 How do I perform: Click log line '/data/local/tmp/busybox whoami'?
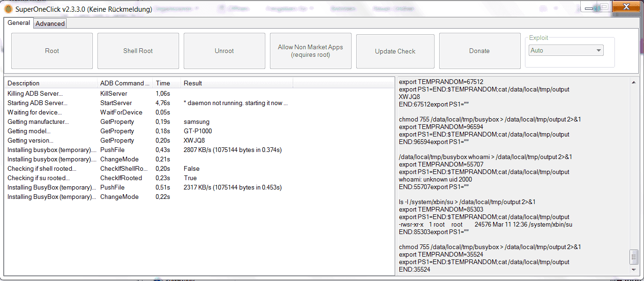coord(486,157)
